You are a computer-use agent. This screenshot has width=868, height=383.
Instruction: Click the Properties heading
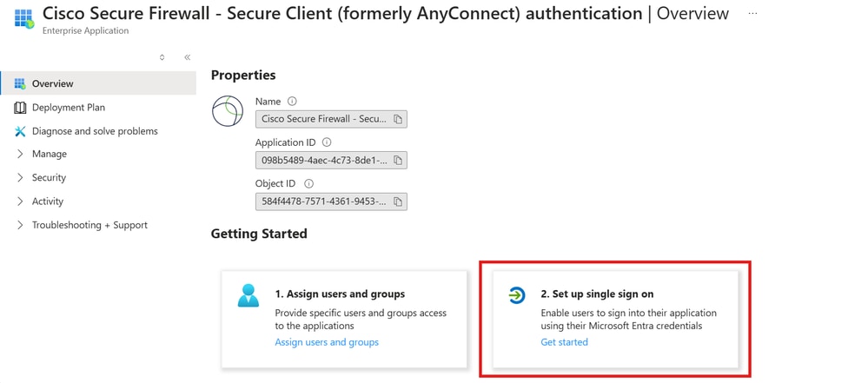point(243,75)
